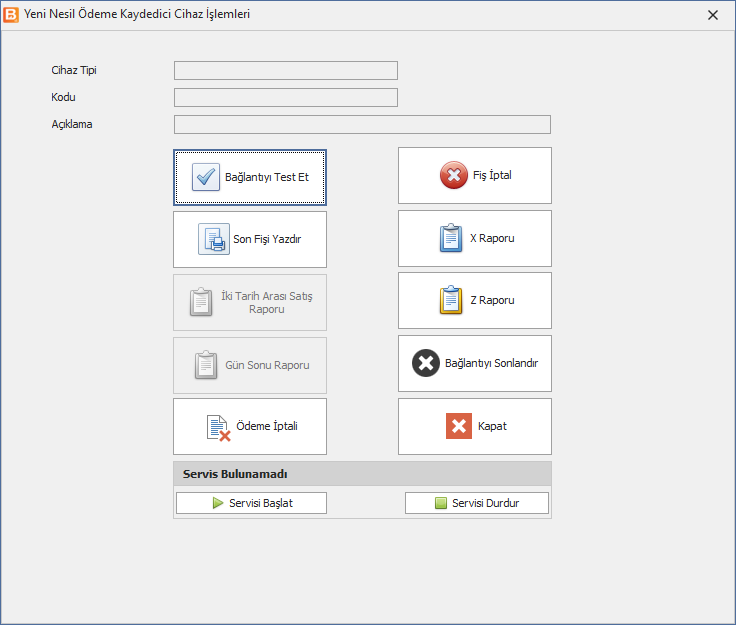
Task: Print last receipt via Son Fişi Yazdır
Action: click(250, 239)
